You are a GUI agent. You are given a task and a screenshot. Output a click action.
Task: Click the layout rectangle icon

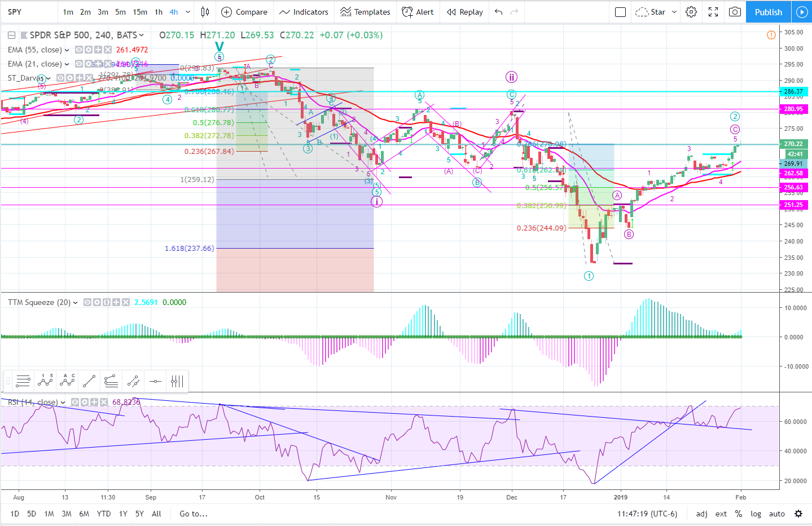coord(620,12)
